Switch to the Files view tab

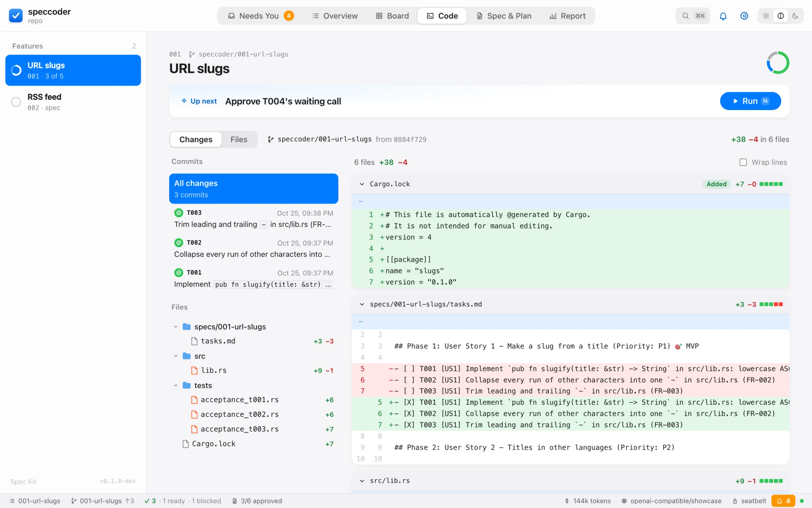pos(239,140)
